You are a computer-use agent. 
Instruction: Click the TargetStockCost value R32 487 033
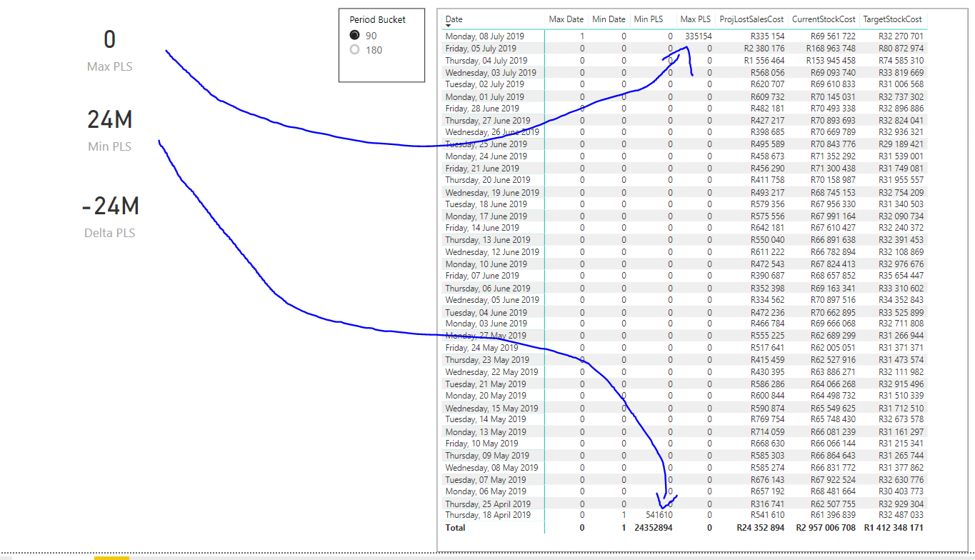(901, 515)
